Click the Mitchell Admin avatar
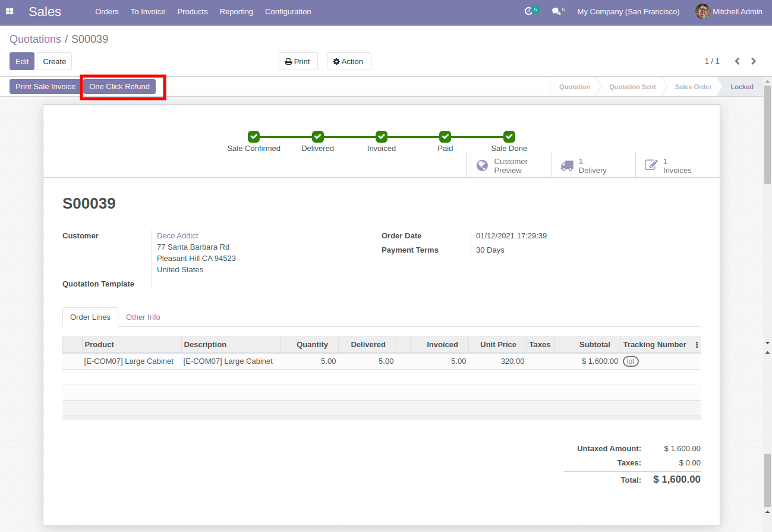 [702, 11]
